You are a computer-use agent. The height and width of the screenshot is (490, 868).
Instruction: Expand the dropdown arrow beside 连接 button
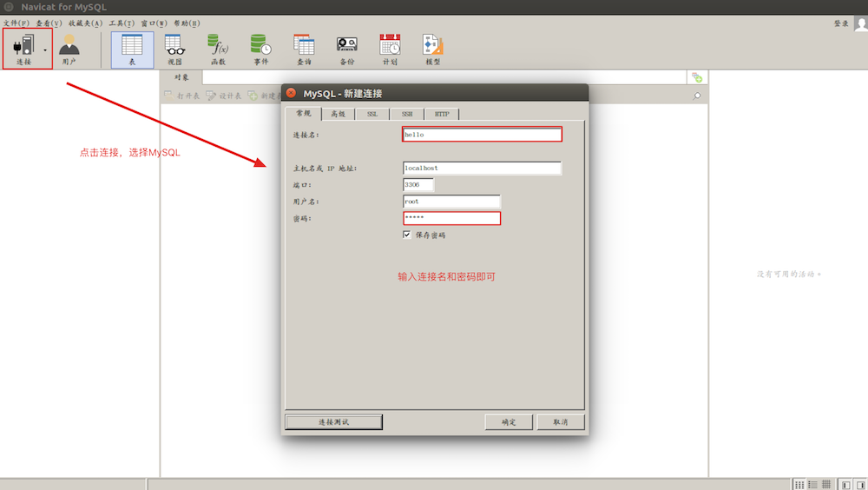pos(45,50)
